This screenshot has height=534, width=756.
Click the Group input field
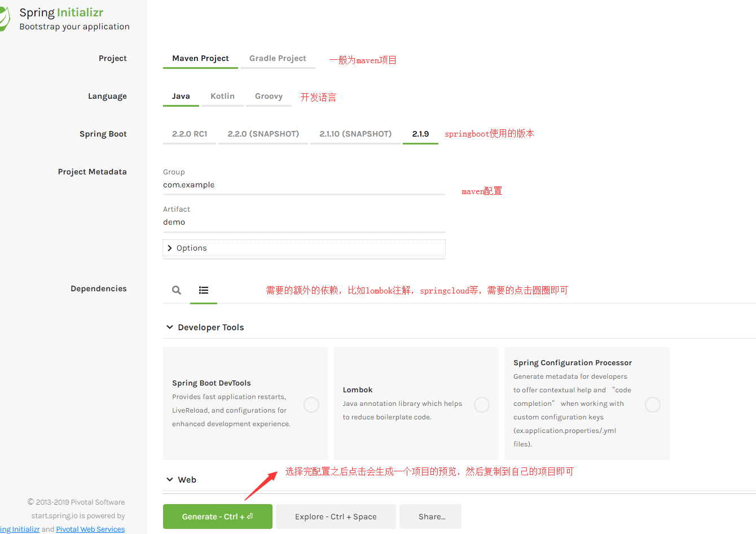tap(304, 185)
